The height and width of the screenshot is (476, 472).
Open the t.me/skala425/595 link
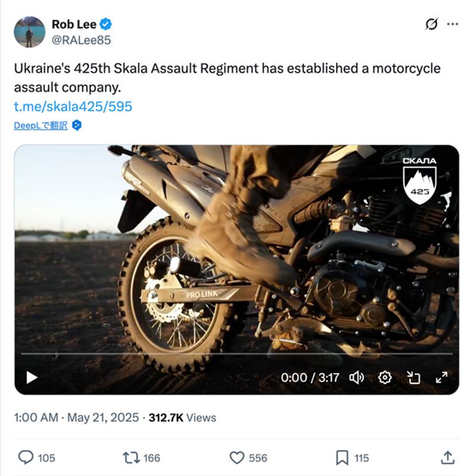click(73, 106)
